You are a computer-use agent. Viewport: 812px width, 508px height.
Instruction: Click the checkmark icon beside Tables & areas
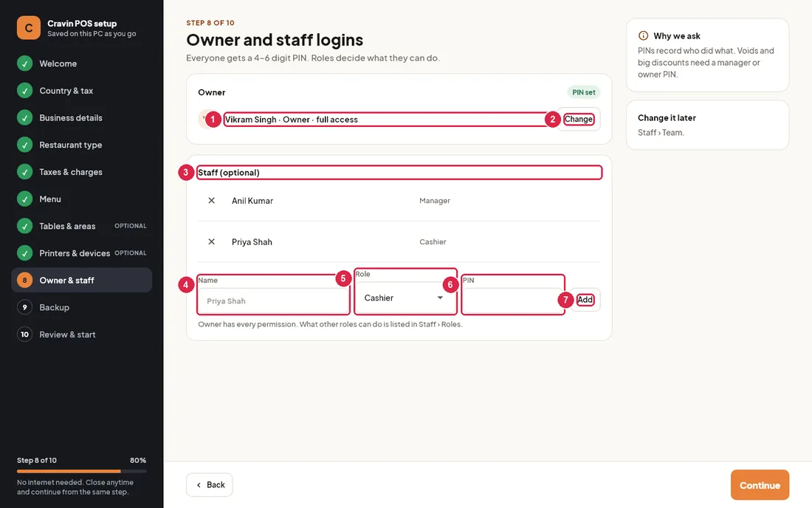pos(24,226)
